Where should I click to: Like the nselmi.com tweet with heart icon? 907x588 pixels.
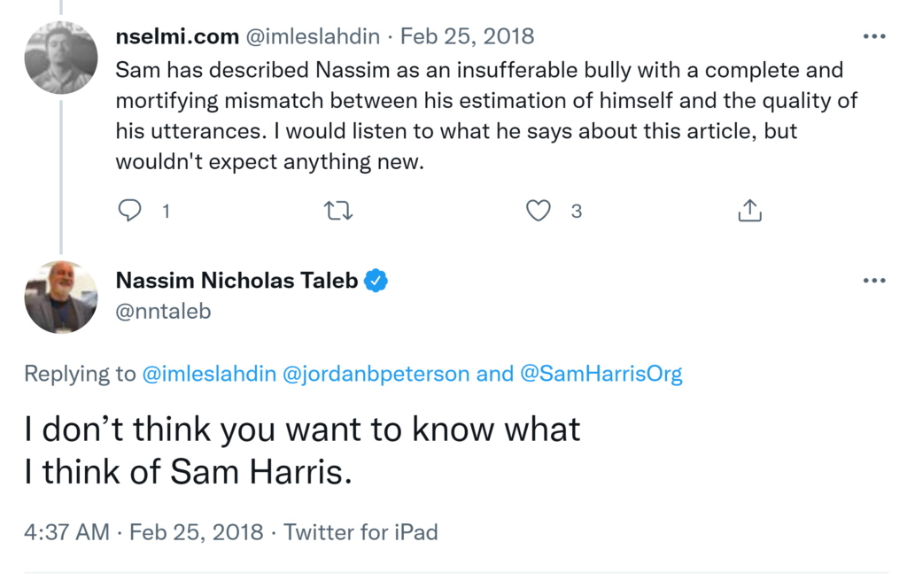(x=539, y=211)
